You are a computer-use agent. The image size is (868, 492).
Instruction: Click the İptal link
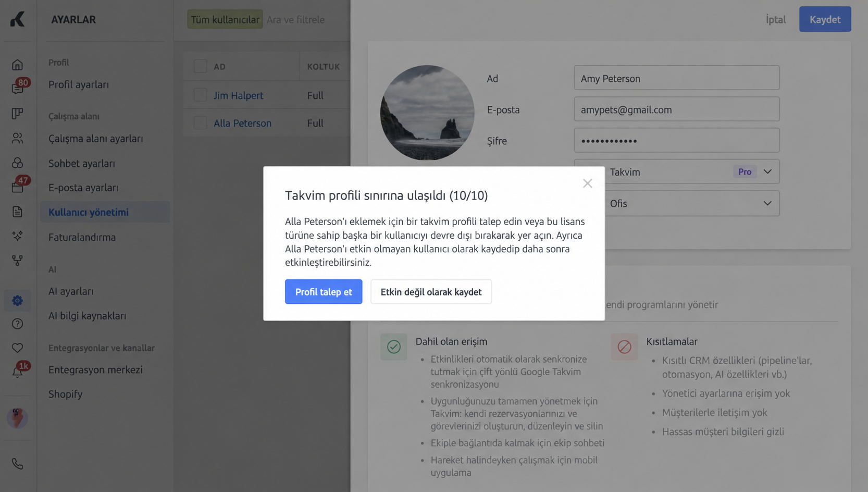coord(775,19)
